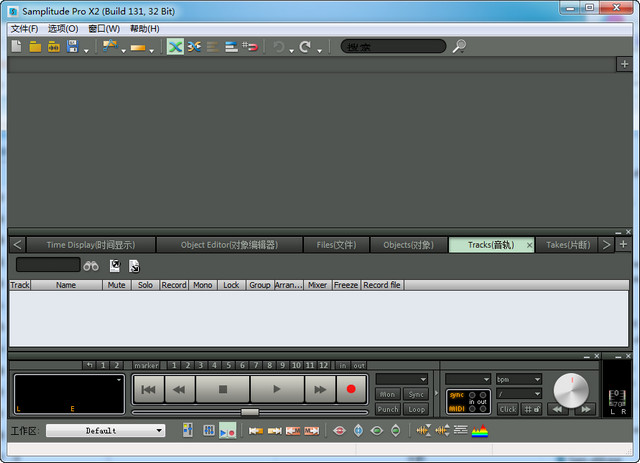Open the 工作区 Default workspace dropdown

coord(106,431)
